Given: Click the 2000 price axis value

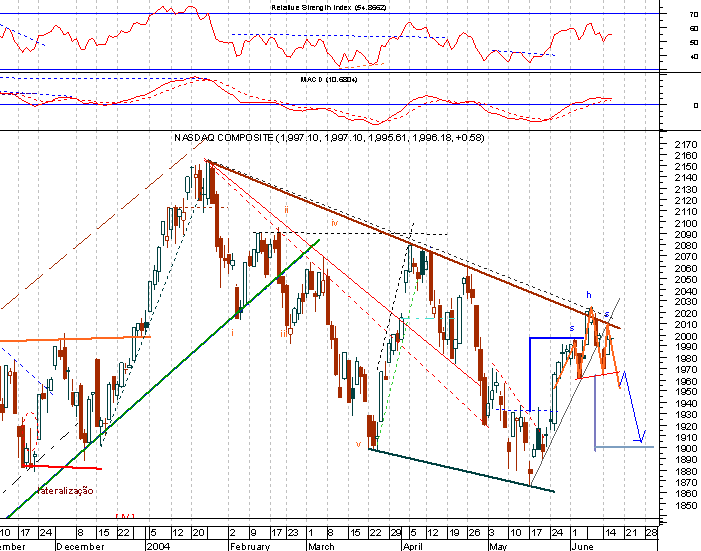Looking at the screenshot, I should (x=685, y=336).
